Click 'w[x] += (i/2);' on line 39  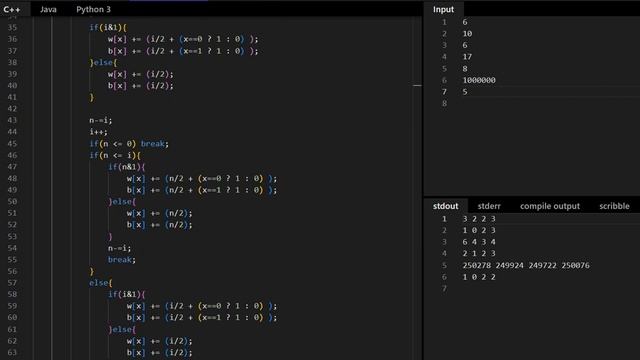click(x=141, y=74)
